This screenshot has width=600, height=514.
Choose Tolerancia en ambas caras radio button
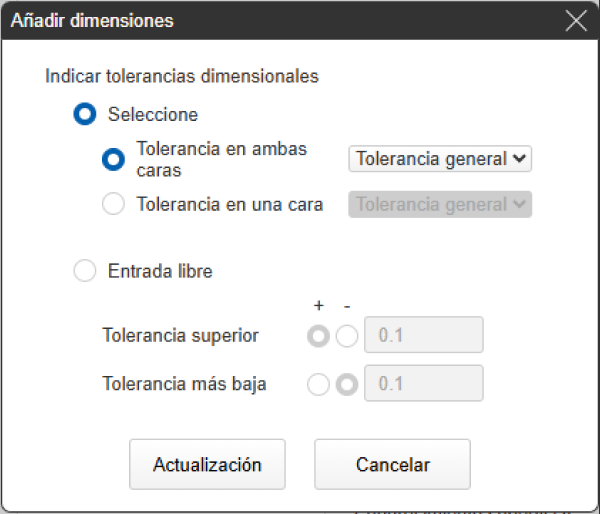pyautogui.click(x=115, y=159)
